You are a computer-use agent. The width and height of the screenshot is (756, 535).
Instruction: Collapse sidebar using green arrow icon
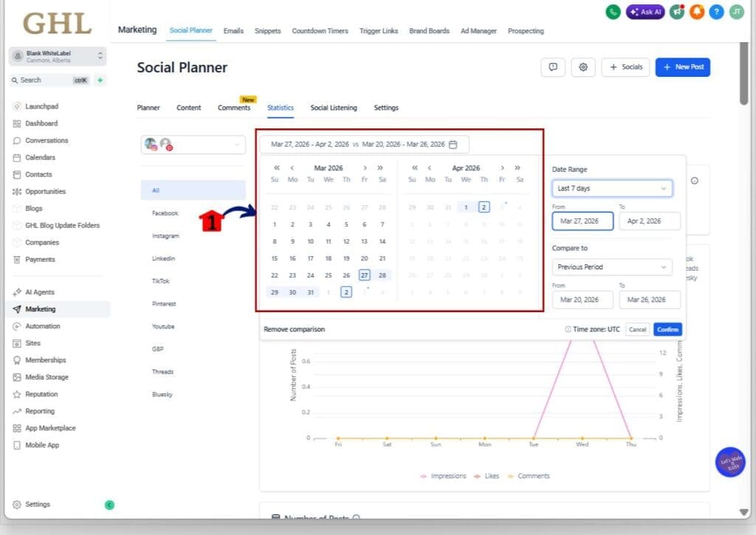pos(109,505)
